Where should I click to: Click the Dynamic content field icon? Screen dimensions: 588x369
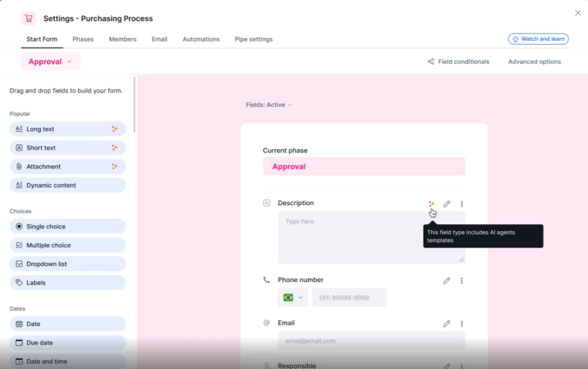19,185
